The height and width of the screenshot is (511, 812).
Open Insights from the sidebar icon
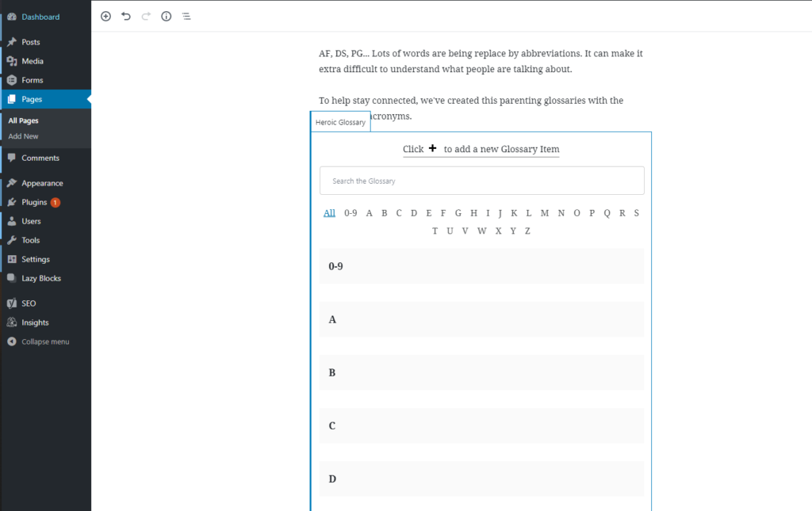(12, 322)
